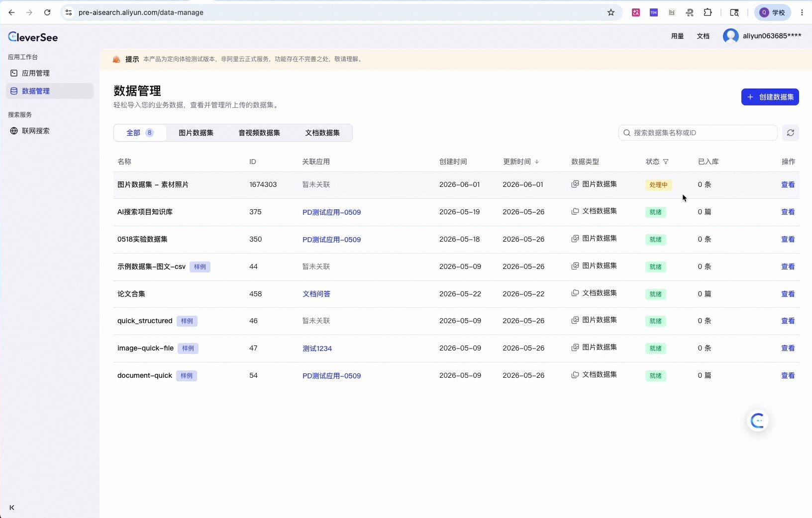Screen dimensions: 812x518
Task: Click 查看 for quick_structured
Action: (788, 321)
